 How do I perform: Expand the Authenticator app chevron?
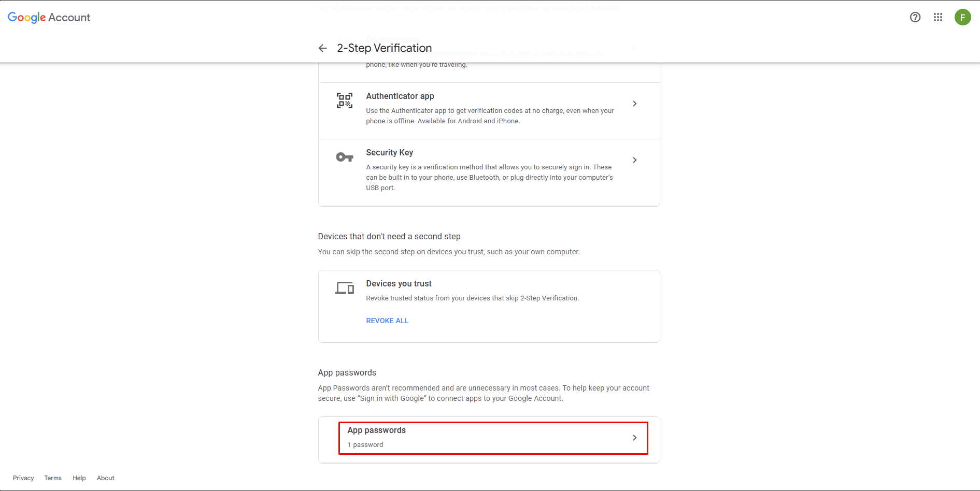634,104
